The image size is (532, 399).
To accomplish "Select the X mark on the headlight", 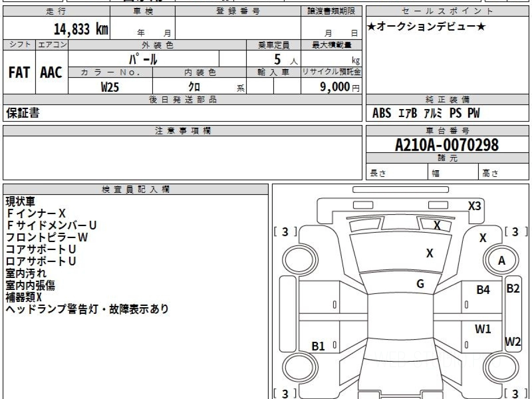I will (x=437, y=226).
